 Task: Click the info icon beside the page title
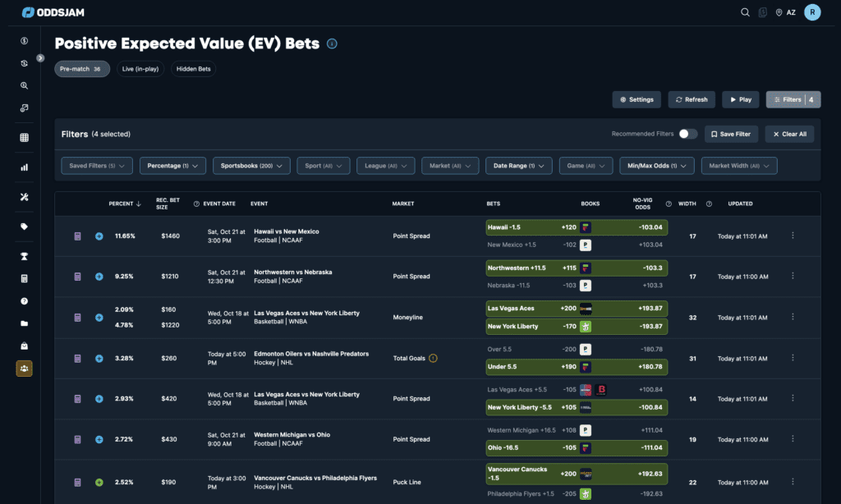[332, 44]
